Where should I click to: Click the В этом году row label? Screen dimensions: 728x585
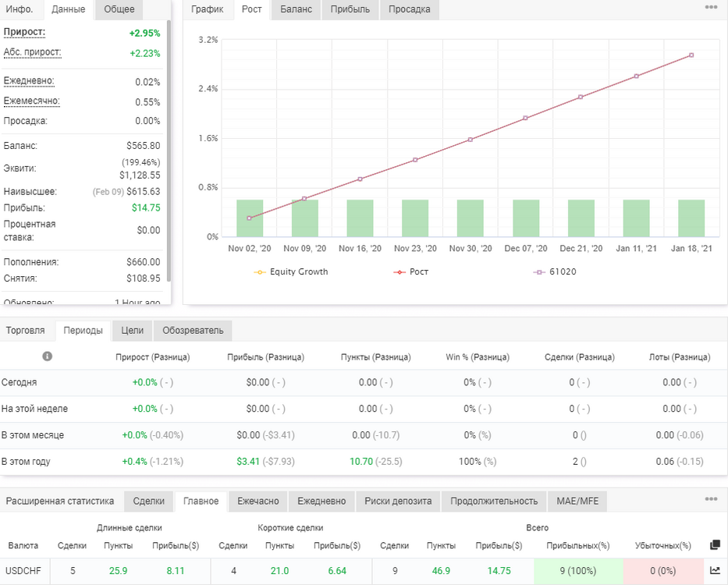pos(26,462)
